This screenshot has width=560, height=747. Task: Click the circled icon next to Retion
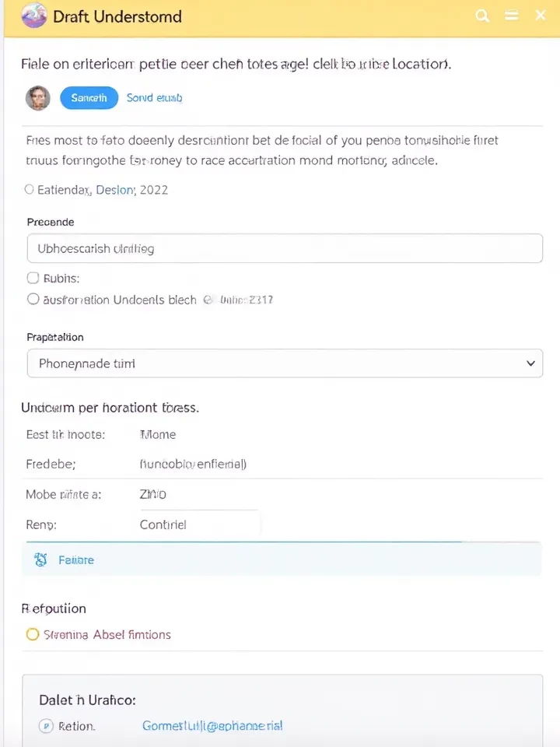pyautogui.click(x=46, y=726)
